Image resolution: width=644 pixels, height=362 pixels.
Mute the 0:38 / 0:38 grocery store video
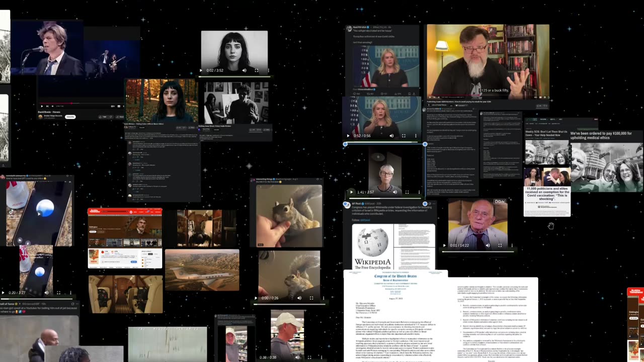click(x=296, y=357)
